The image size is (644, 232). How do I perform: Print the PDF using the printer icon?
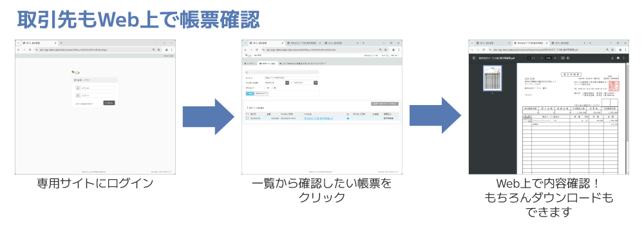pyautogui.click(x=618, y=58)
